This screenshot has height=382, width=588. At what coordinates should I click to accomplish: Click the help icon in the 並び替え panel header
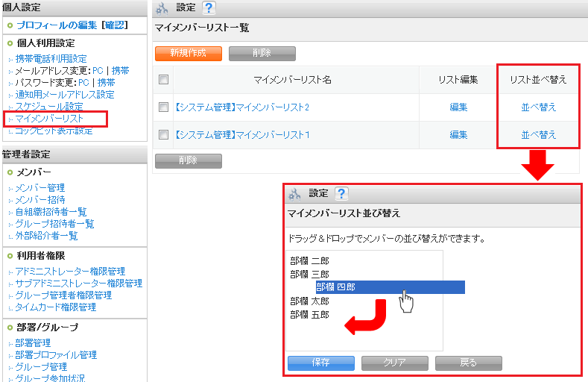(341, 193)
